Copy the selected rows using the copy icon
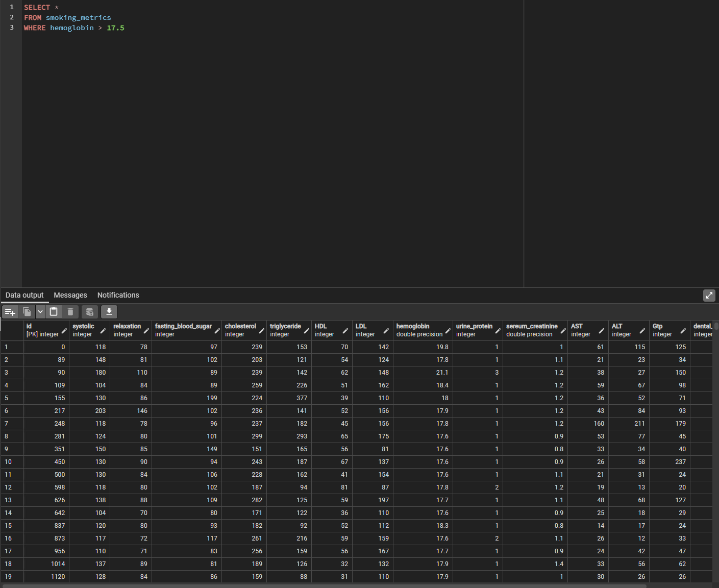 tap(27, 311)
